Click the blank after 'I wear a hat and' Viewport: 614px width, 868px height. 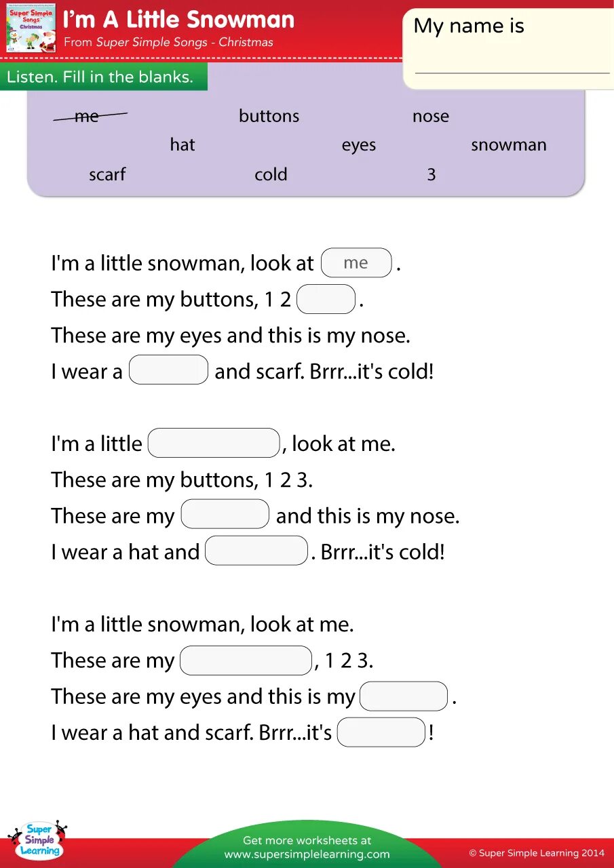tap(256, 551)
